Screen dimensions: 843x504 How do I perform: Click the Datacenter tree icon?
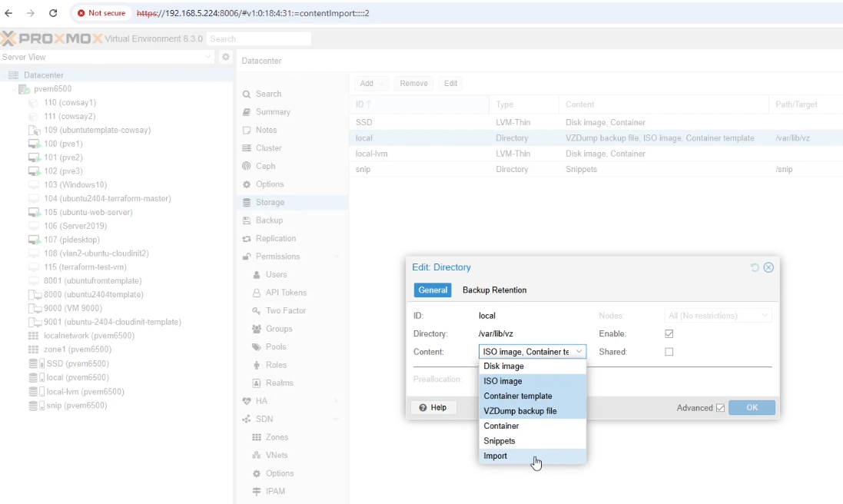pos(13,75)
